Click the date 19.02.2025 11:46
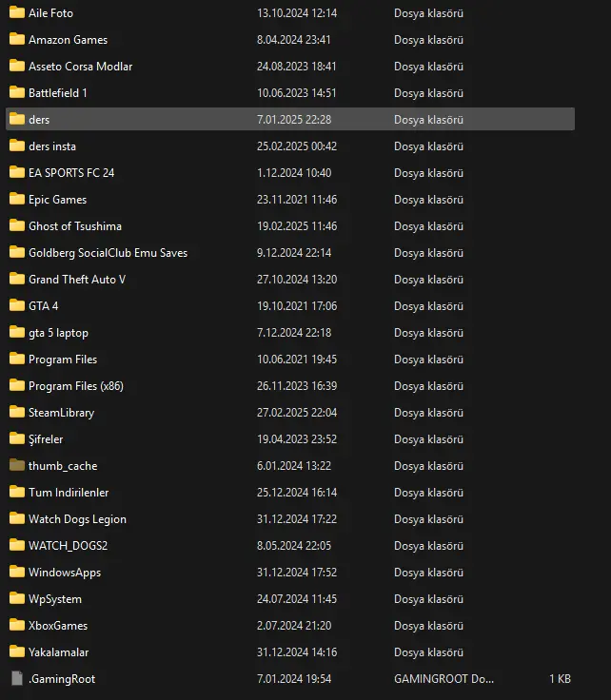 click(297, 226)
